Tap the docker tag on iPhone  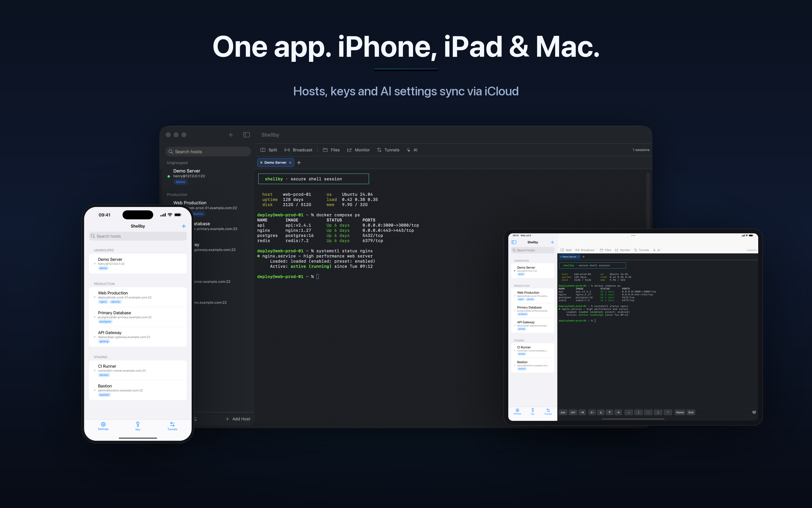tap(104, 375)
